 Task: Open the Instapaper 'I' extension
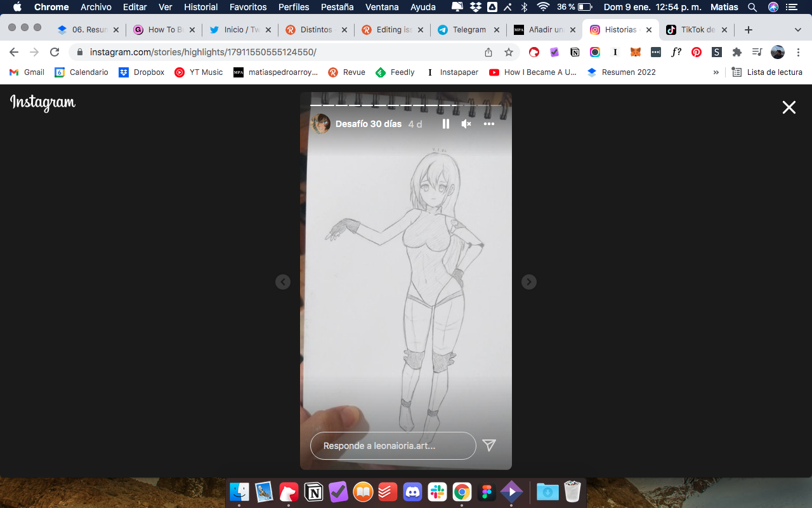click(615, 52)
